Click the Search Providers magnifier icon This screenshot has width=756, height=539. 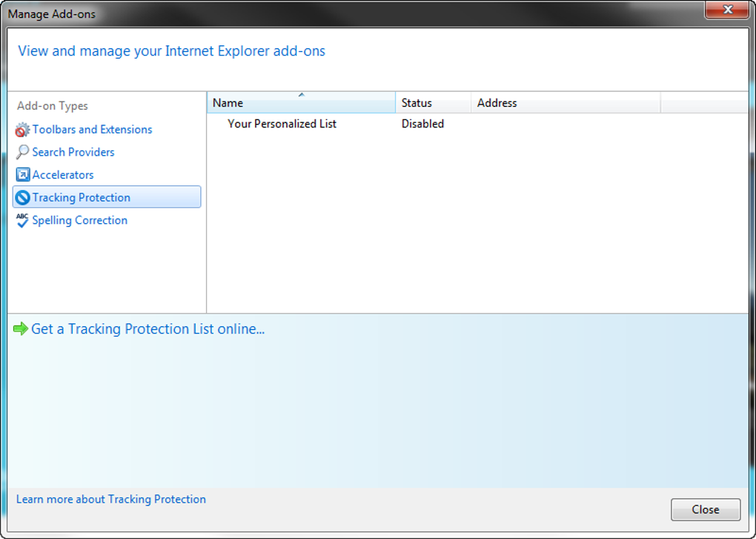click(22, 152)
